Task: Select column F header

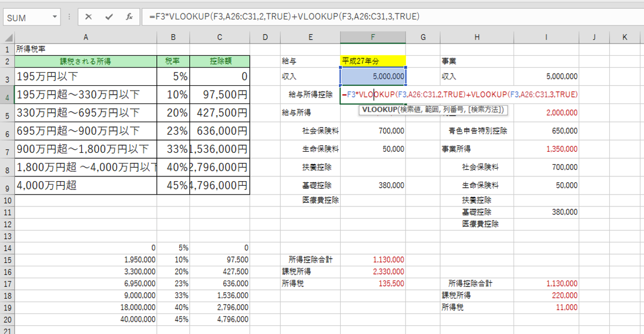Action: tap(373, 38)
